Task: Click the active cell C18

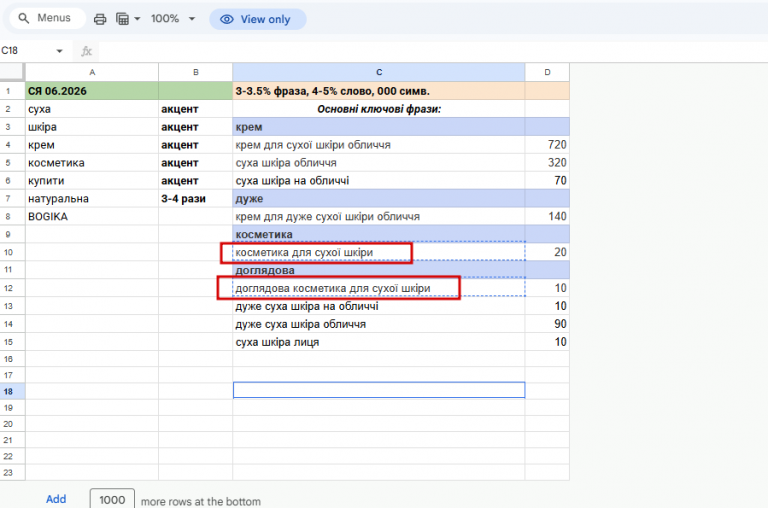Action: [x=379, y=390]
